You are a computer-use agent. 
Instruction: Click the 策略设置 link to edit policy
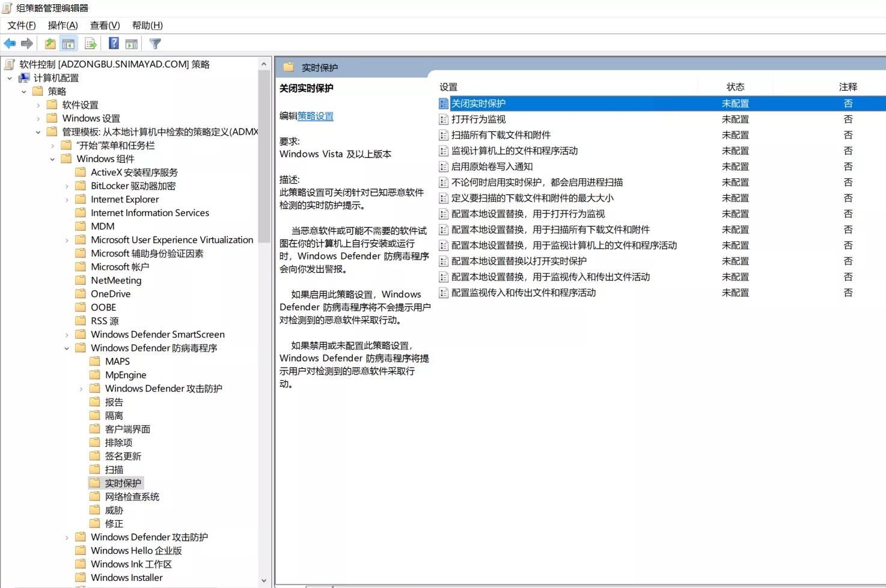point(316,116)
